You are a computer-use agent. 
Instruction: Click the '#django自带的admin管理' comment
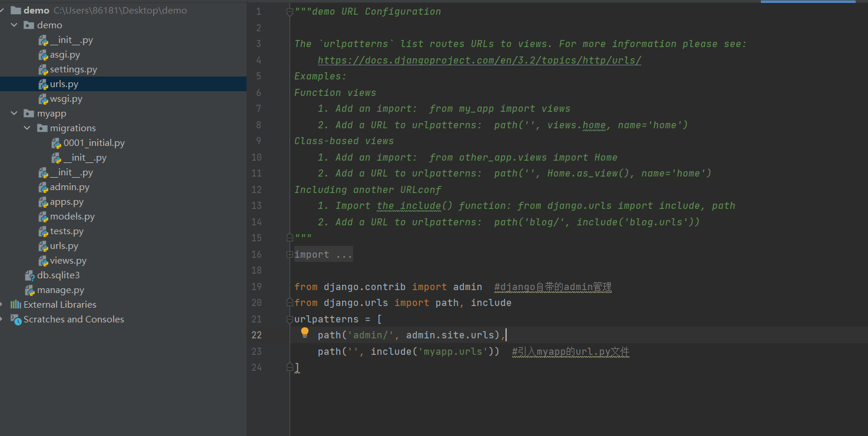coord(553,287)
